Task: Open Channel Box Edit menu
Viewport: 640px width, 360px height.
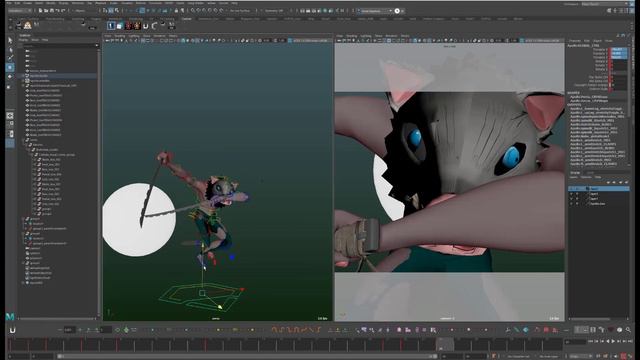Action: [x=587, y=41]
